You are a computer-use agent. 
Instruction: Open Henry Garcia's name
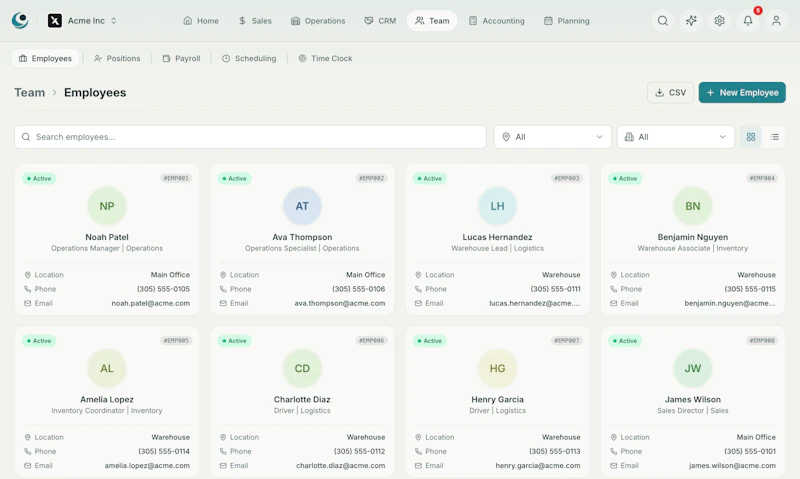point(497,399)
